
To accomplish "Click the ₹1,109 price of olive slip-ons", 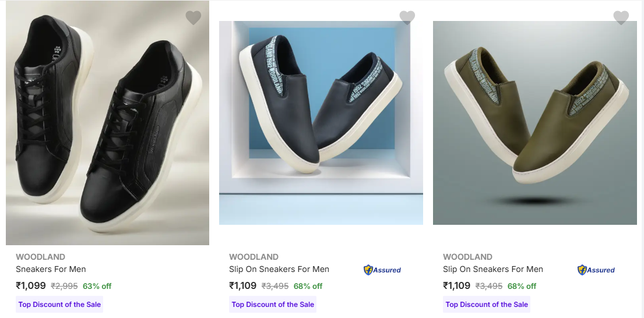I will [x=457, y=286].
